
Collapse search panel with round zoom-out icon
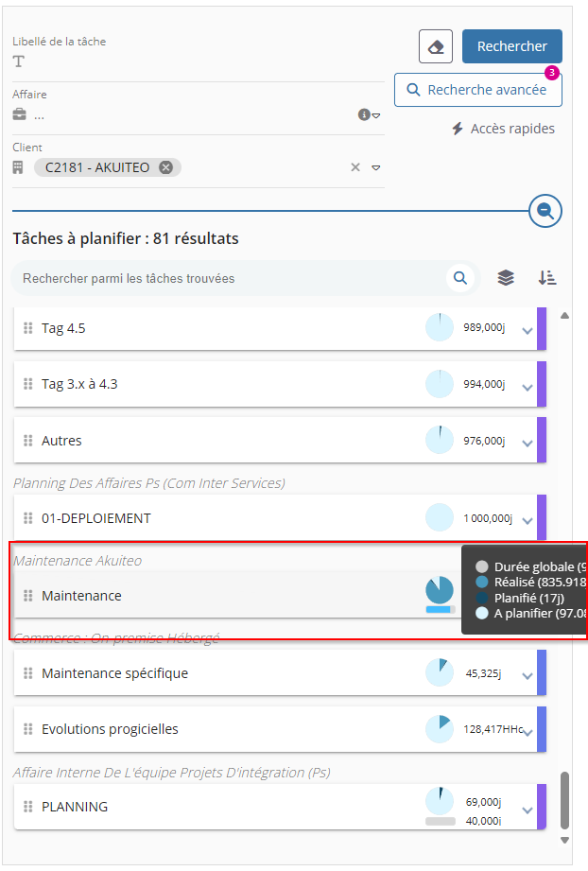point(545,211)
